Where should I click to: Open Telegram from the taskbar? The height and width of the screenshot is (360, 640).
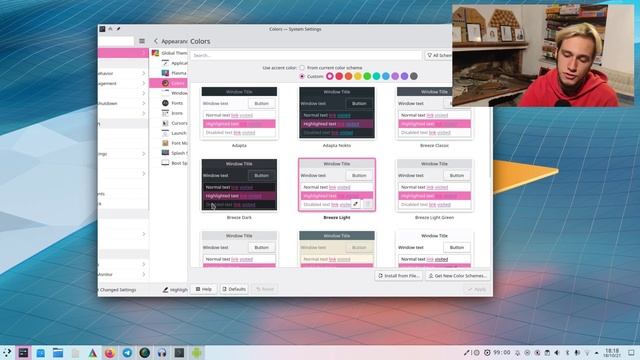click(x=127, y=353)
